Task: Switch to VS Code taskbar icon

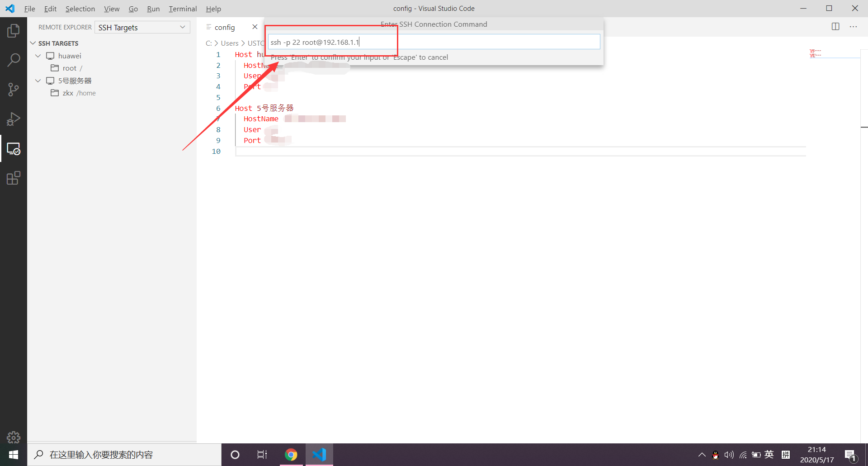Action: tap(319, 455)
